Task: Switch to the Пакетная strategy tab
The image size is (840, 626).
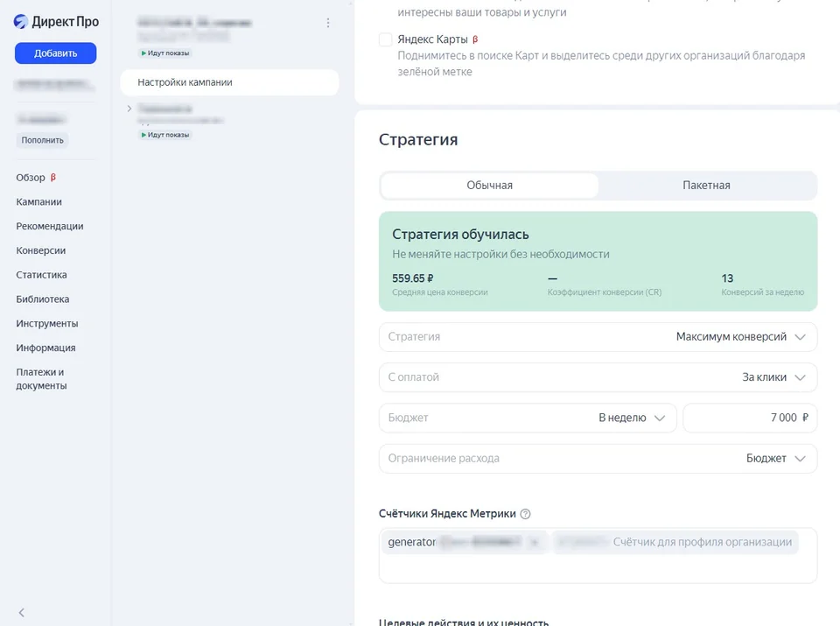Action: pos(706,186)
